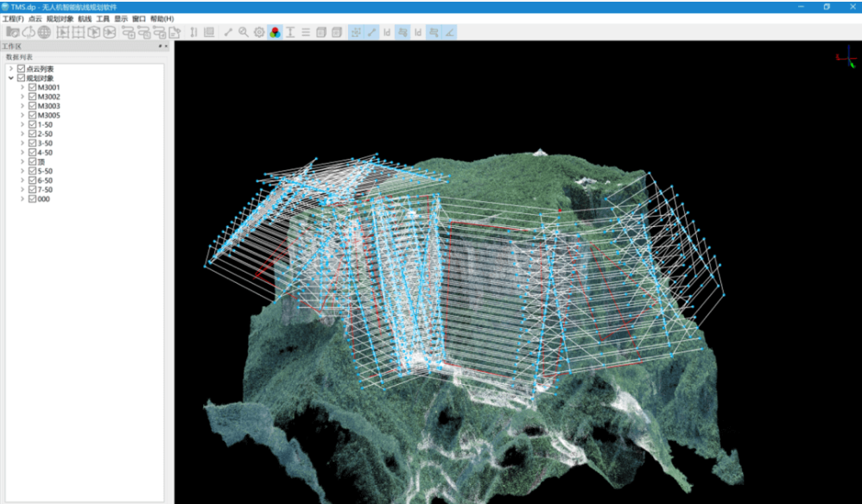The width and height of the screenshot is (862, 504).
Task: Click the XYZ axis orientation indicator
Action: [845, 59]
